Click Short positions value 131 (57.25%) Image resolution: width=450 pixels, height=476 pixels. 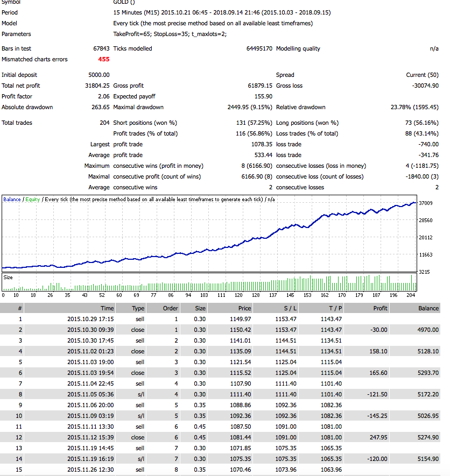point(254,123)
